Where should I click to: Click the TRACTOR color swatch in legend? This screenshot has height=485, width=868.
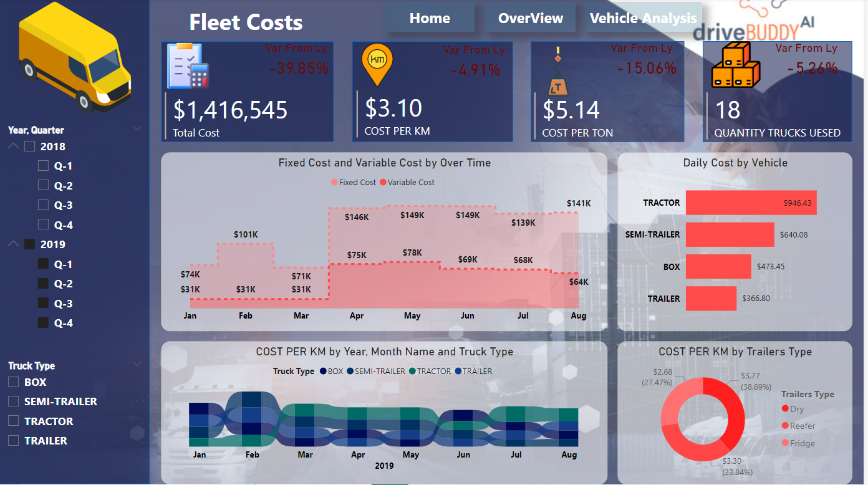413,372
